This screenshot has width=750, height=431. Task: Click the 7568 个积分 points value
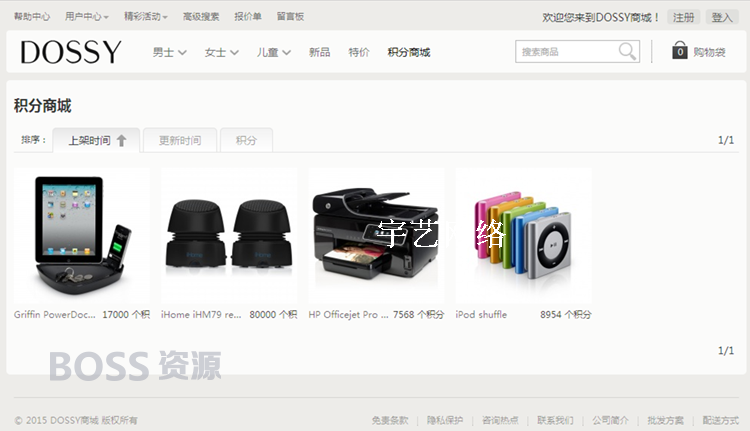point(419,315)
